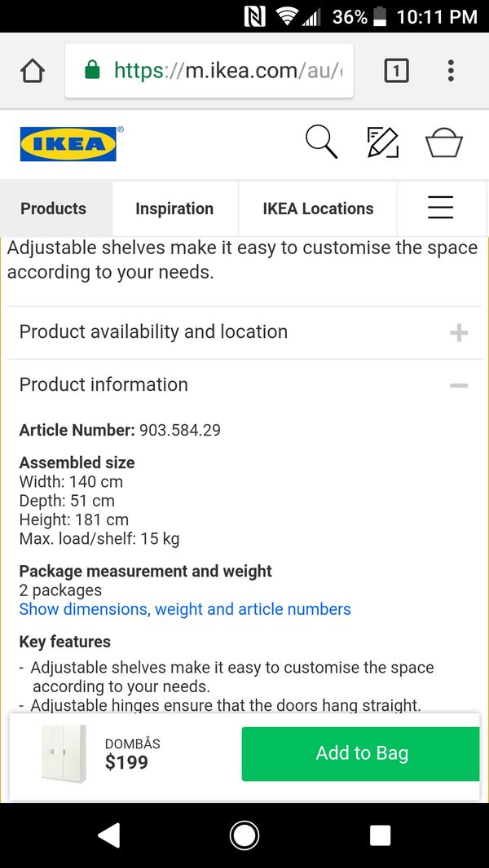Open the tab switcher showing 1 tab
The image size is (489, 868).
tap(397, 71)
